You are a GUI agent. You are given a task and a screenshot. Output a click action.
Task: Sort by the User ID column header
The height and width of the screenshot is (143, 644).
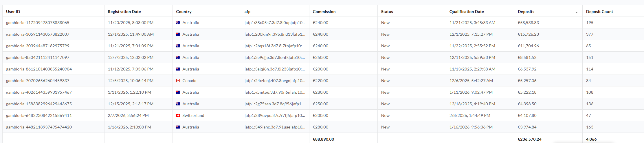[13, 12]
